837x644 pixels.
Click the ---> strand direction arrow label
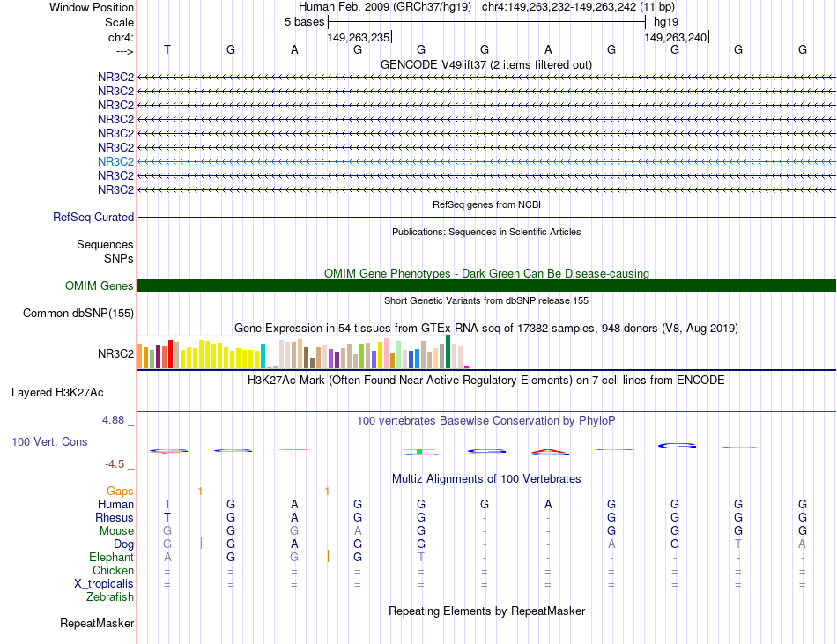(125, 51)
